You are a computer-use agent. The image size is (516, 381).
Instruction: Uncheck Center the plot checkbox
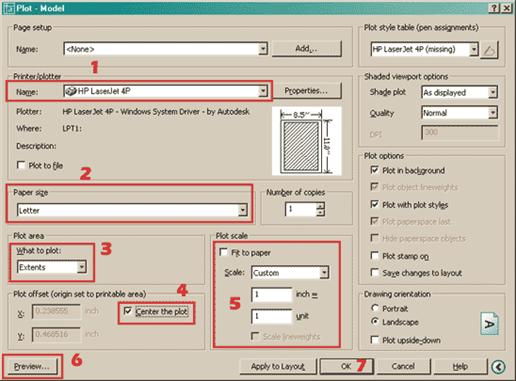pyautogui.click(x=127, y=311)
